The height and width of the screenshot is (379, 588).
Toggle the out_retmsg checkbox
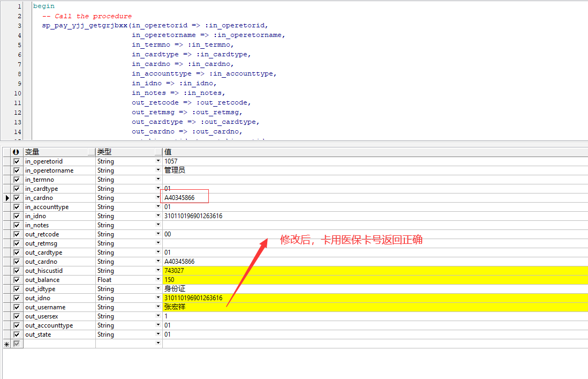click(x=17, y=243)
